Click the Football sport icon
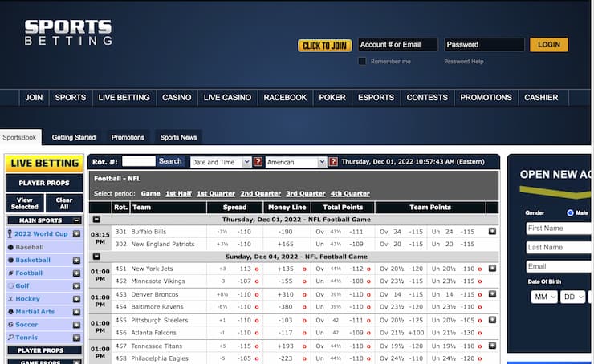594x364 pixels. [10, 273]
